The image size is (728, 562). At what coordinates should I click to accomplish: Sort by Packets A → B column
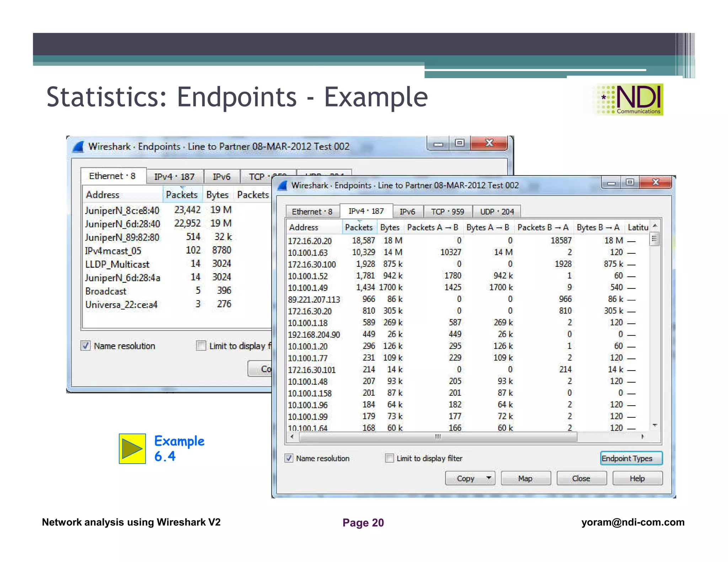[433, 227]
